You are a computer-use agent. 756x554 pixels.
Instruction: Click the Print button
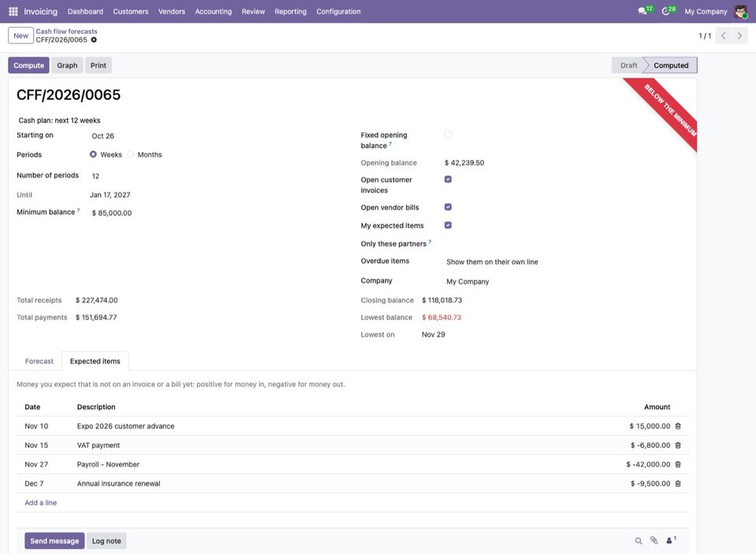[99, 65]
